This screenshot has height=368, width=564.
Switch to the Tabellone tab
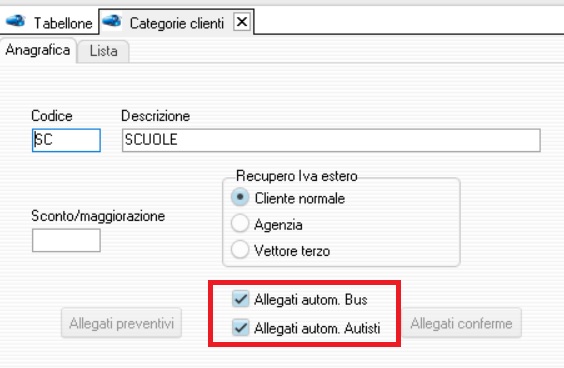pos(63,23)
